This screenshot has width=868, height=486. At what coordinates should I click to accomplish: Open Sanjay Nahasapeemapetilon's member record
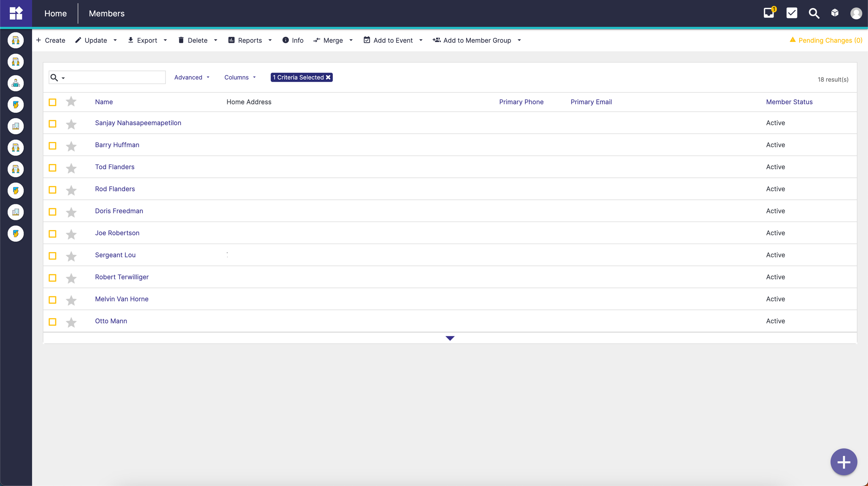click(x=138, y=123)
